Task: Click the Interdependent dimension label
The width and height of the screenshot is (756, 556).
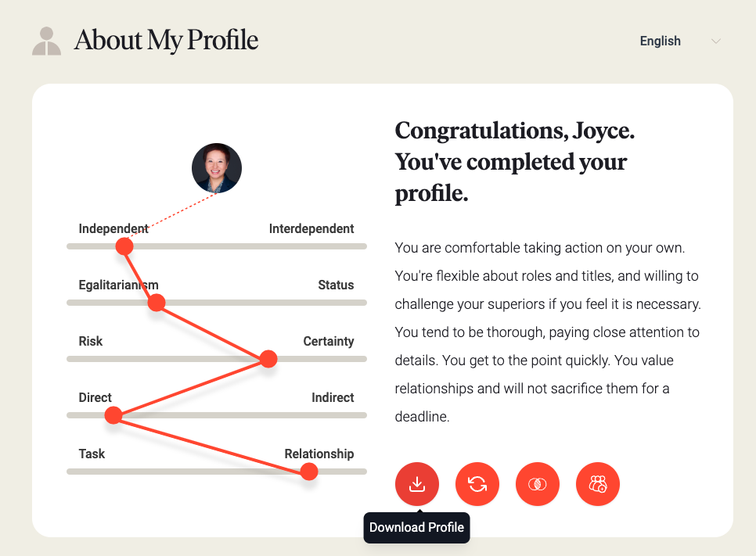Action: click(x=311, y=228)
